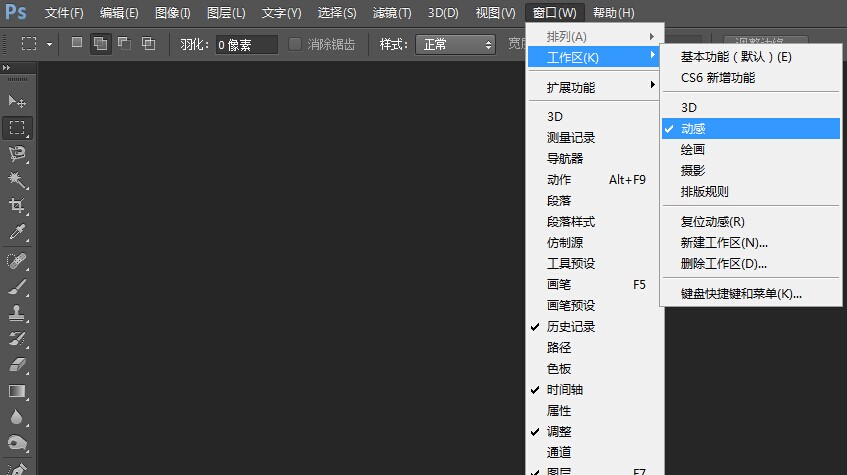Click 新建工作区(N)... entry
The image size is (847, 475).
(x=724, y=243)
